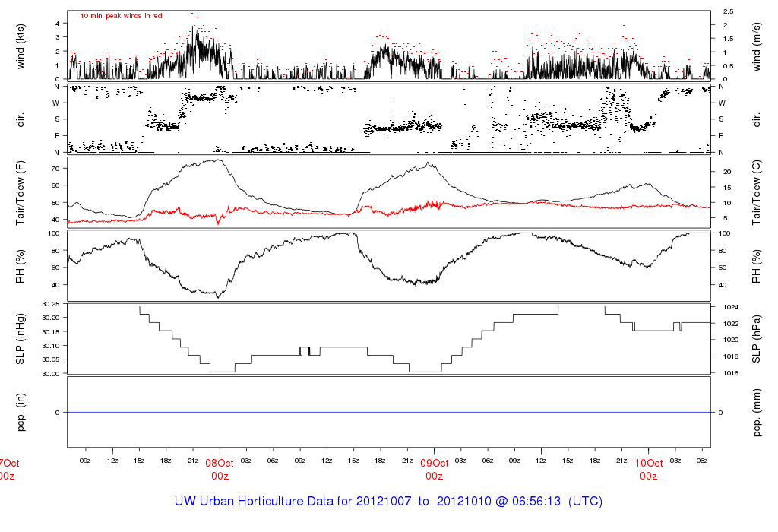Screen dimensions: 778x532
Task: Click the right "pcp. (mm)" axis label
Action: coord(756,413)
